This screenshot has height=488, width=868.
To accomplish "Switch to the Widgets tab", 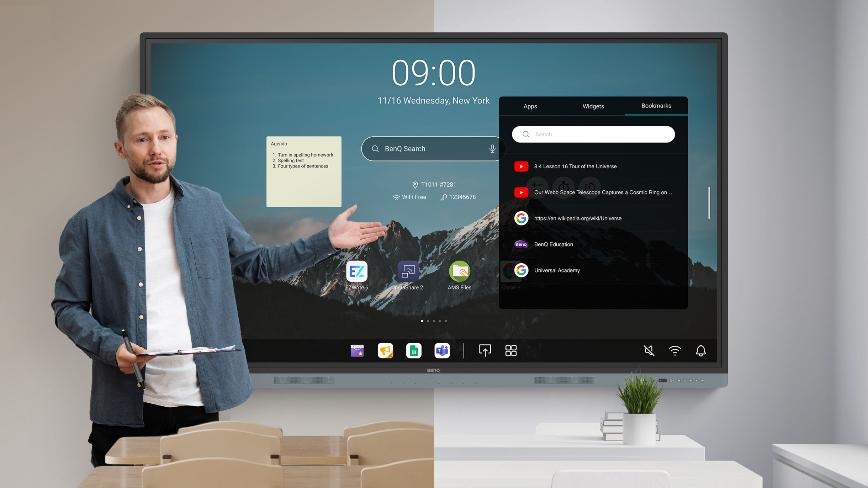I will [x=592, y=106].
